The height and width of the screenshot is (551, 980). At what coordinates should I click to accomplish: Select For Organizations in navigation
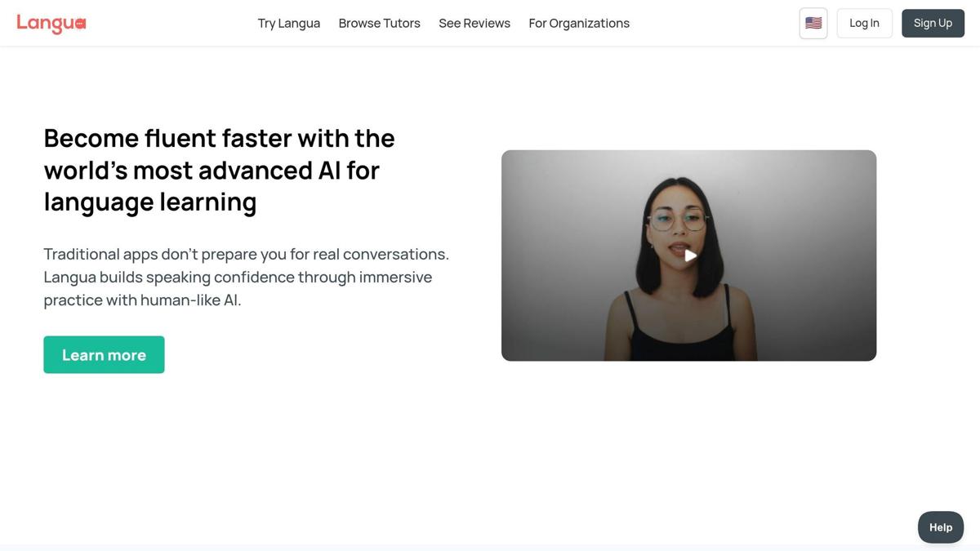tap(579, 23)
